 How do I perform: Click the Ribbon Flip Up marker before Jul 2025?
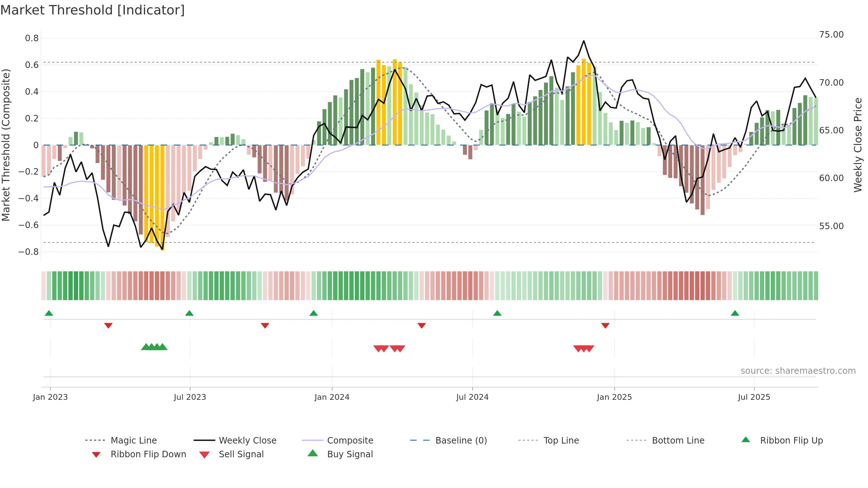pyautogui.click(x=735, y=313)
